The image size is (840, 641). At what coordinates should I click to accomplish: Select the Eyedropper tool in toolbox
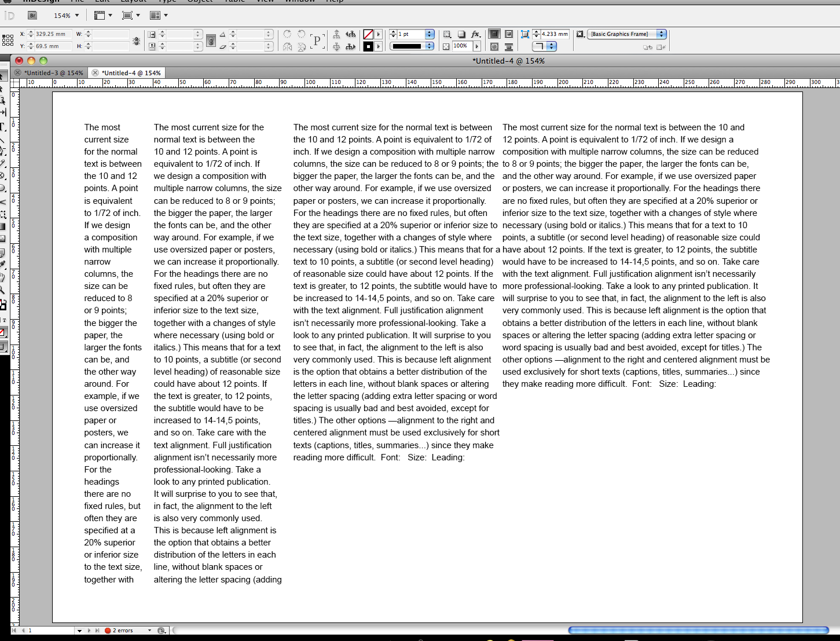click(x=3, y=265)
